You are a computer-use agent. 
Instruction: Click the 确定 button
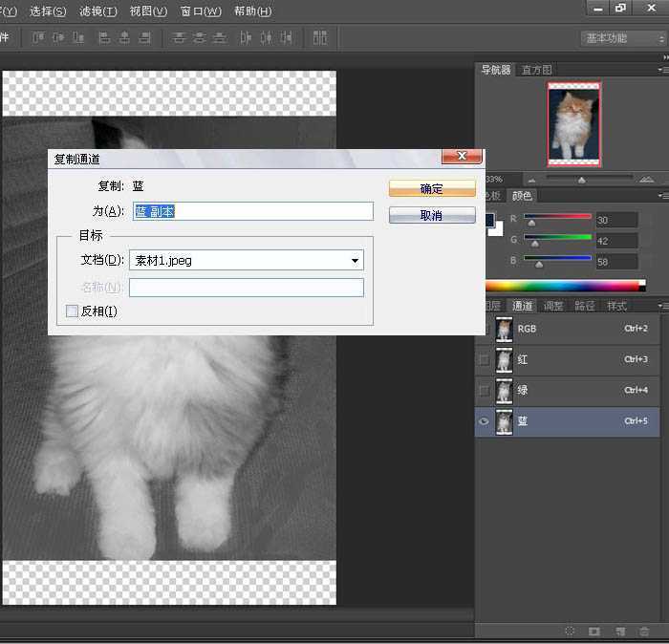(x=432, y=189)
